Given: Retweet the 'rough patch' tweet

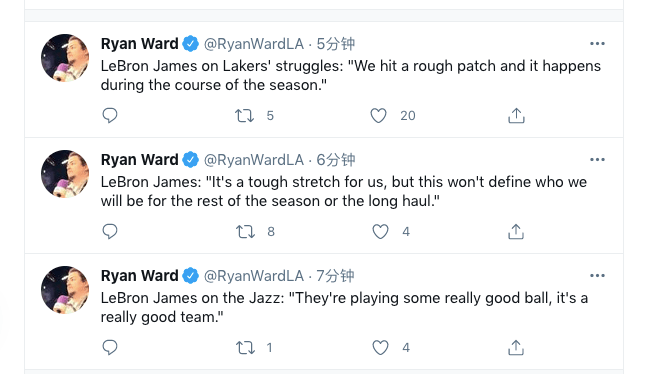Looking at the screenshot, I should 244,115.
